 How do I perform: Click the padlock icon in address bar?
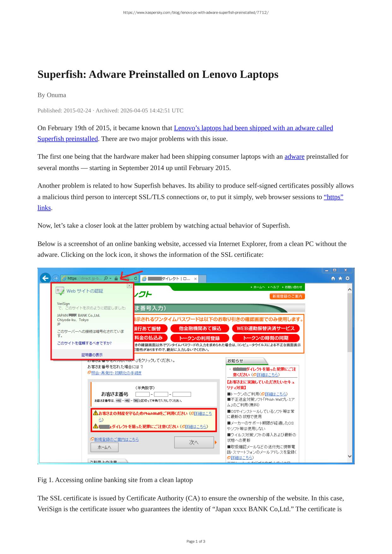[x=116, y=279]
